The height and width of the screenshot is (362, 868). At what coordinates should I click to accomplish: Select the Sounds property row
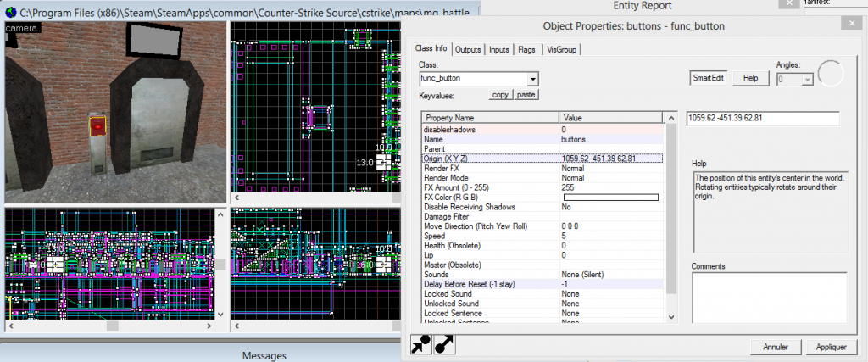coord(542,275)
